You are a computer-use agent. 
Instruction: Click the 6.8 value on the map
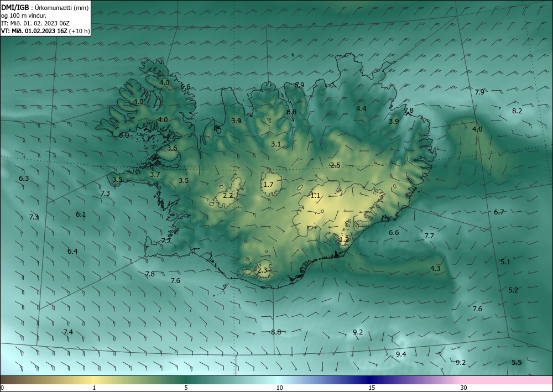click(291, 112)
